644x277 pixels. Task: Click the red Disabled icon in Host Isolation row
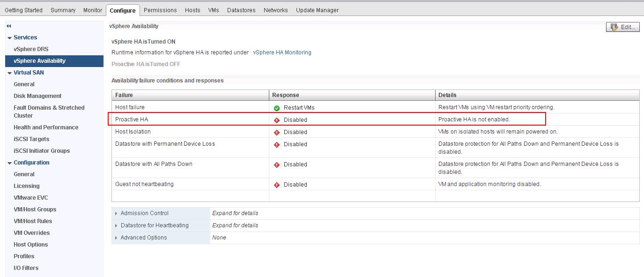click(x=277, y=132)
